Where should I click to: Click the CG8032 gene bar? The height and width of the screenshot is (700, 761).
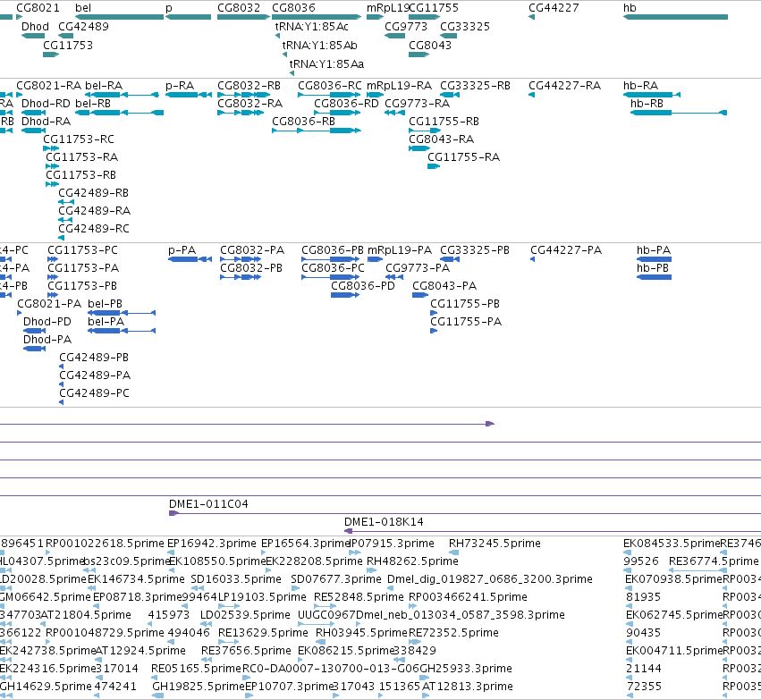[x=243, y=17]
